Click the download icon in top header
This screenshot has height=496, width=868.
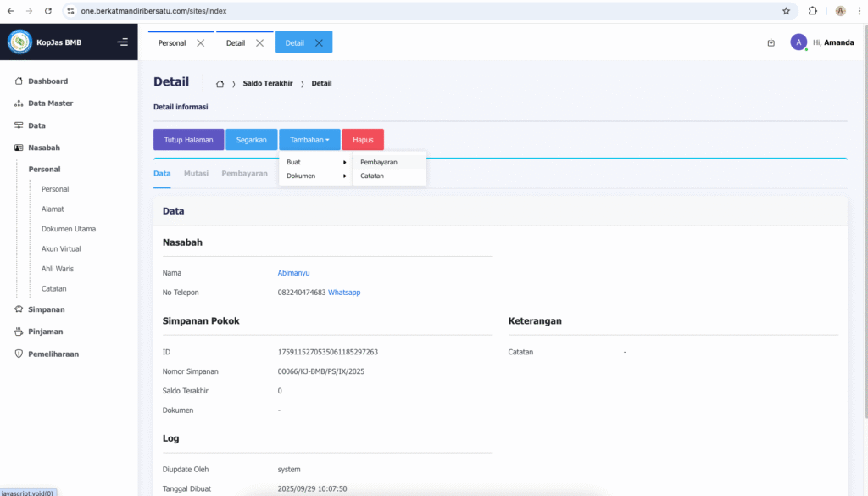coord(771,42)
